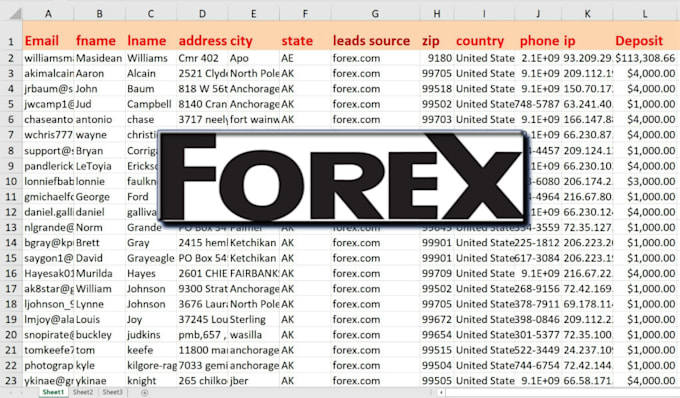Select email cell 'nlgrande@'

click(x=48, y=227)
